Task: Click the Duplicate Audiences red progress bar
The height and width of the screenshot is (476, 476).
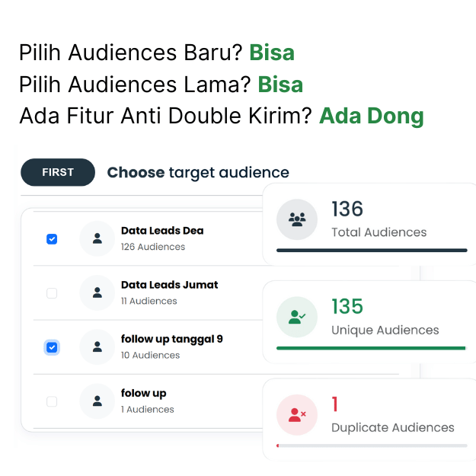Action: coord(278,445)
